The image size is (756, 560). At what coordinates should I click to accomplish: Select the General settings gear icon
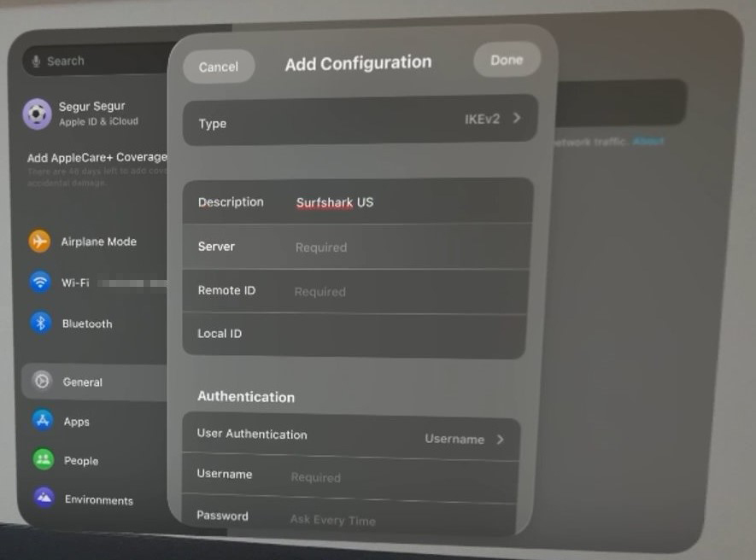(x=40, y=382)
